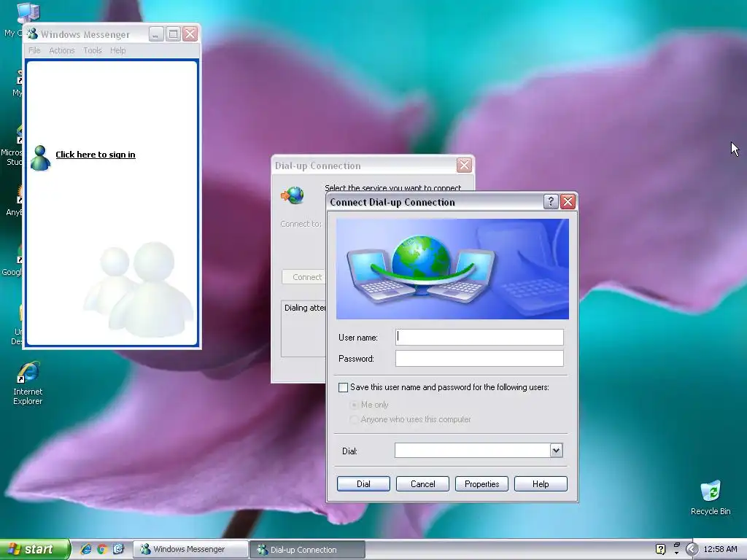Click the Dial button

coord(363,484)
